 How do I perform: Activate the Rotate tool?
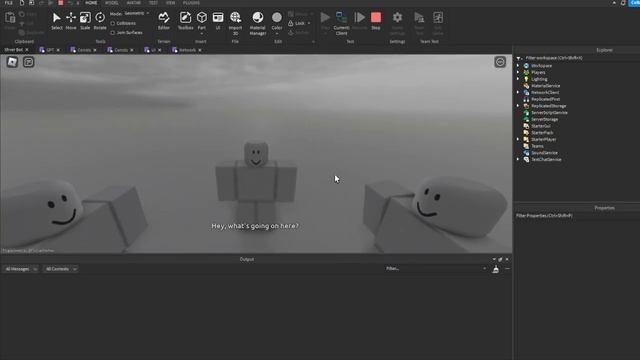(x=100, y=21)
